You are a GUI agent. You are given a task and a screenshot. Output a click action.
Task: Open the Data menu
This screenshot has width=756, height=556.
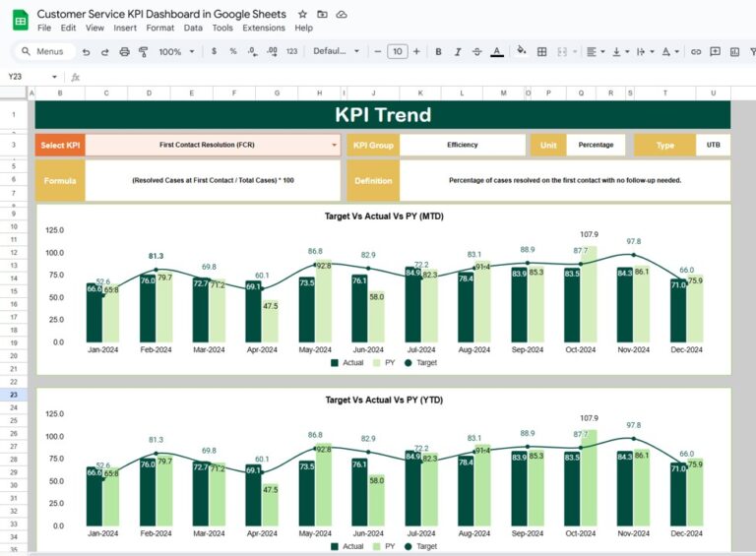pyautogui.click(x=193, y=28)
